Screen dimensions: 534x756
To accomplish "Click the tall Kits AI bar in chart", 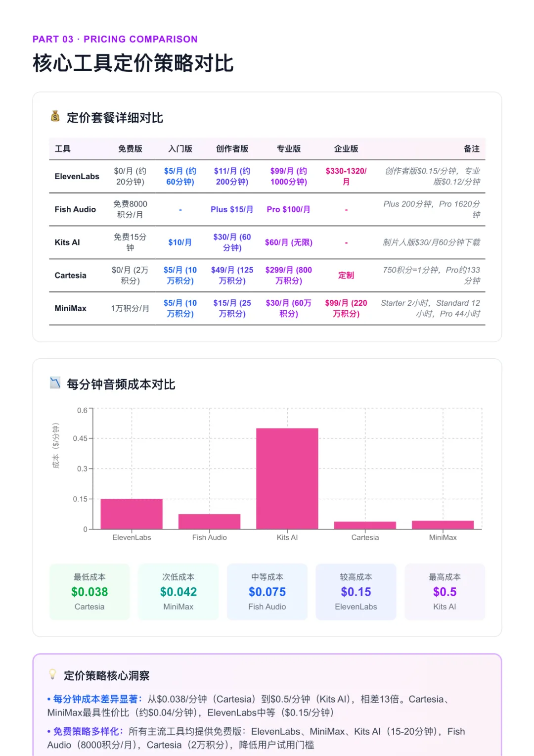I will (287, 479).
